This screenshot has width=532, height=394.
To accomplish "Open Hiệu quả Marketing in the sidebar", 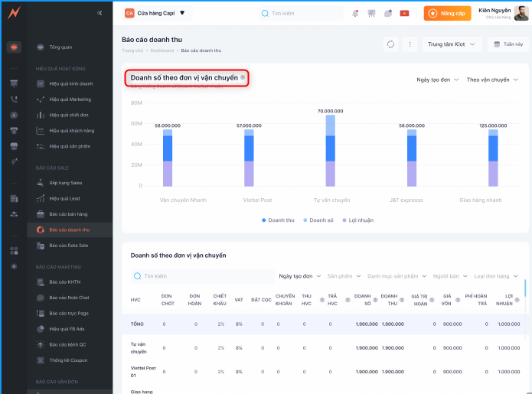I will (x=70, y=99).
